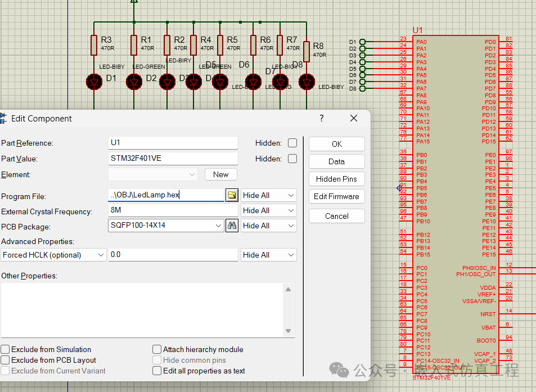Click the Part Value field showing STM32F401VE
The height and width of the screenshot is (392, 536).
pyautogui.click(x=173, y=158)
